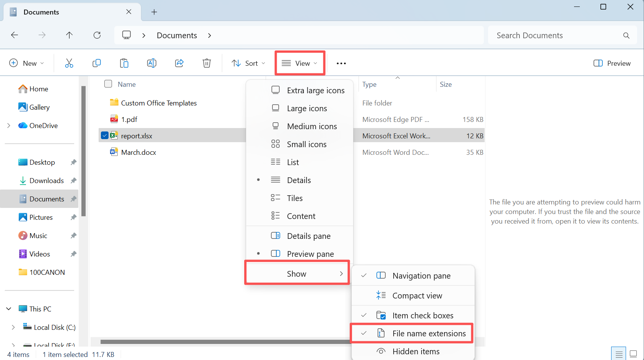Click the Cut scissors icon
Screen dimensions: 644x360
tap(69, 63)
